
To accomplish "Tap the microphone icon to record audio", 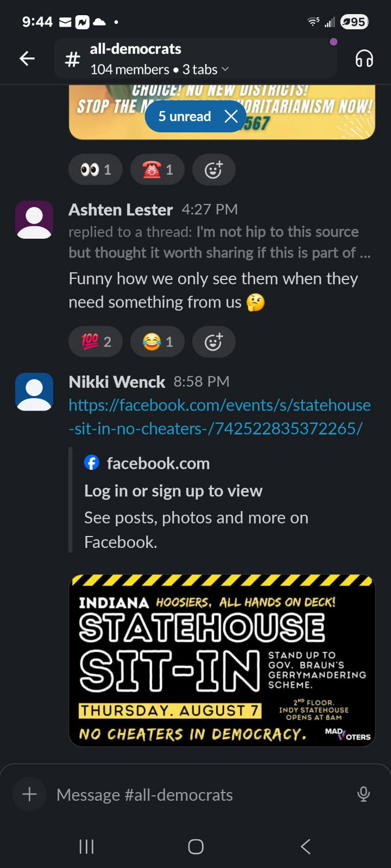I will pyautogui.click(x=363, y=794).
